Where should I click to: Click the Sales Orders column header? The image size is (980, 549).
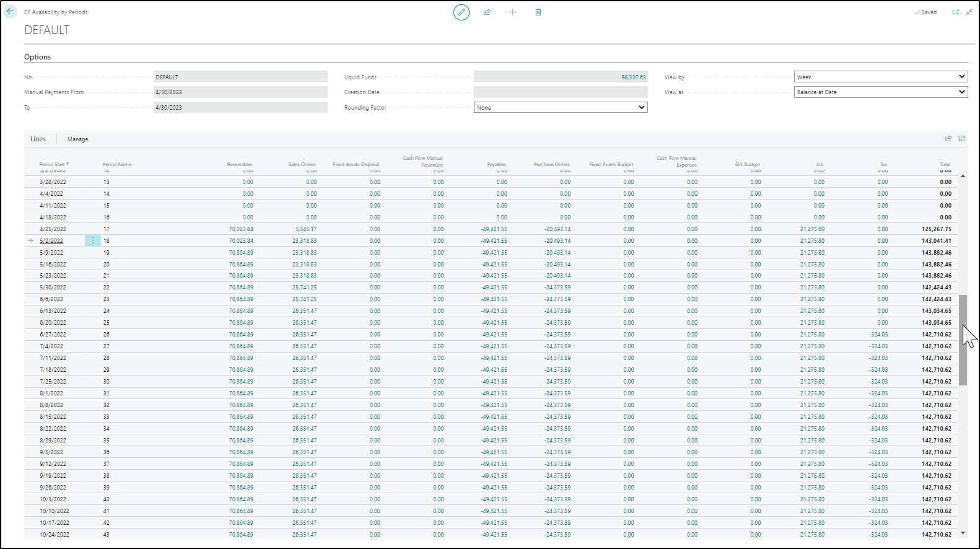point(302,164)
